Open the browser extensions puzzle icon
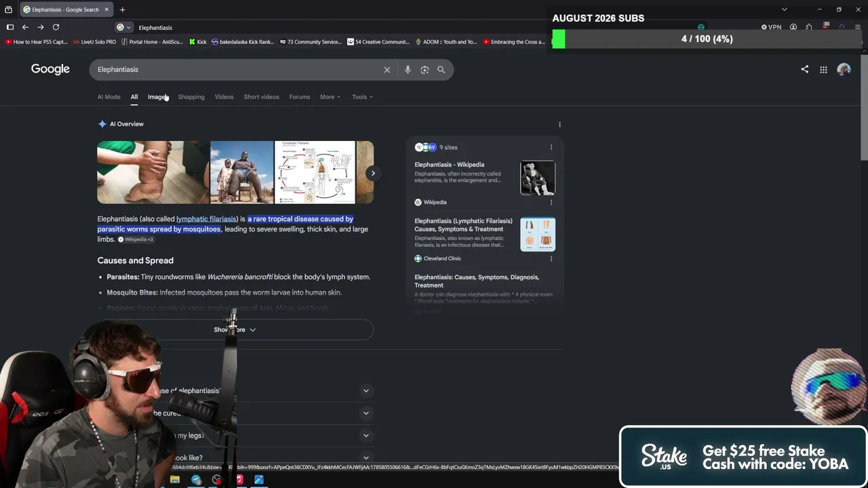This screenshot has height=488, width=868. click(x=809, y=27)
